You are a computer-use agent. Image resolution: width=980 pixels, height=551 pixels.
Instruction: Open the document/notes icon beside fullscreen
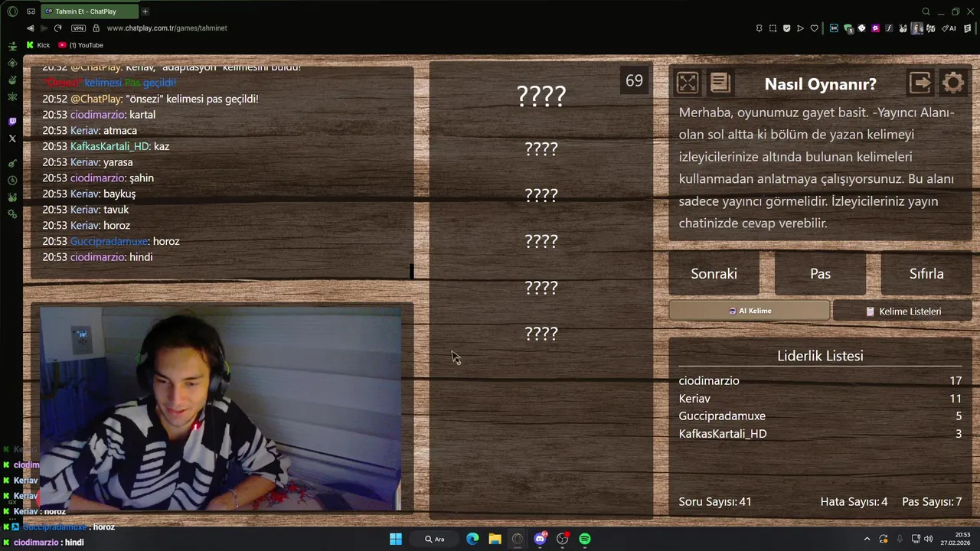coord(720,83)
